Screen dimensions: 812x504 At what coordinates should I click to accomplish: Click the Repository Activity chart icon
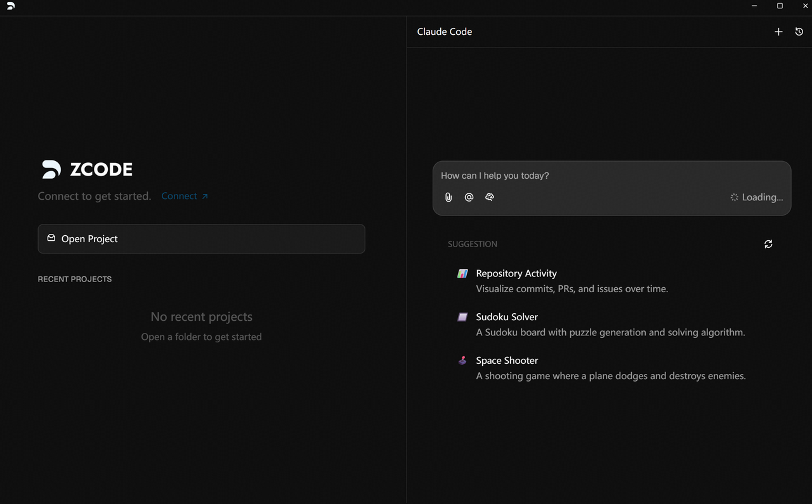(x=462, y=273)
